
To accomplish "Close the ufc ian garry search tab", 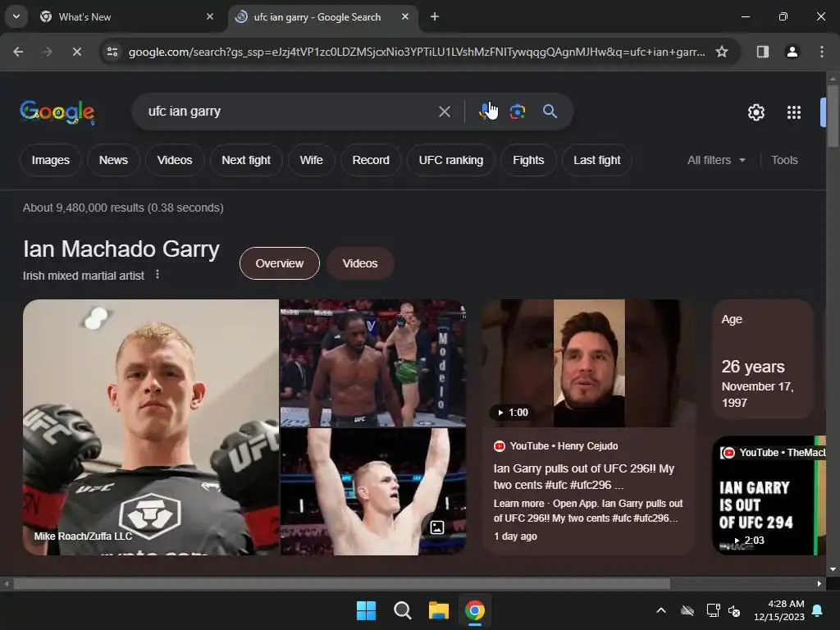I will click(405, 16).
